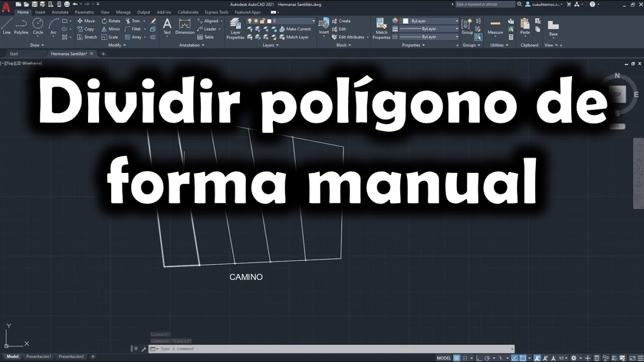Select the Polyline tool

click(x=21, y=27)
